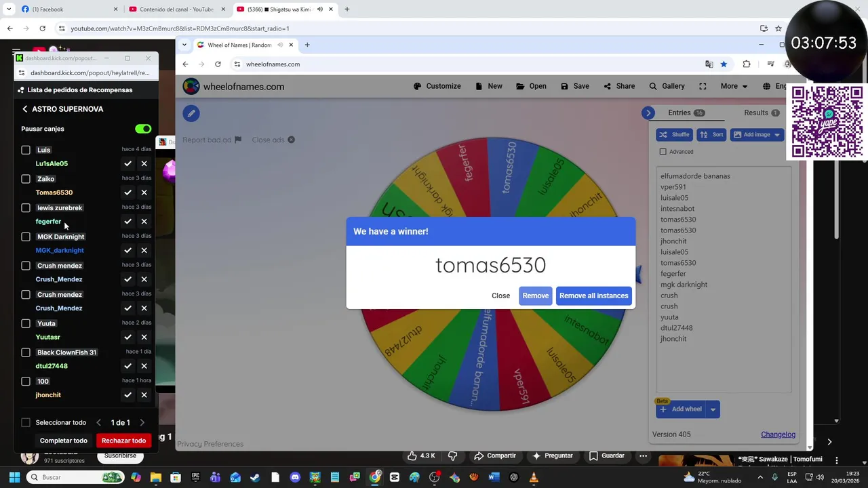Open wheel fullscreen icon in toolbar
The image size is (868, 488).
point(703,86)
